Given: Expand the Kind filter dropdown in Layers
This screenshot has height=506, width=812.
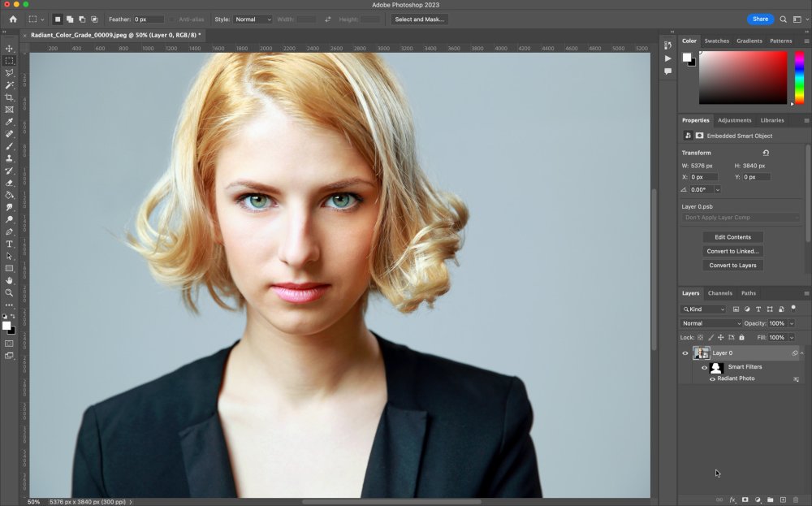Looking at the screenshot, I should 705,309.
